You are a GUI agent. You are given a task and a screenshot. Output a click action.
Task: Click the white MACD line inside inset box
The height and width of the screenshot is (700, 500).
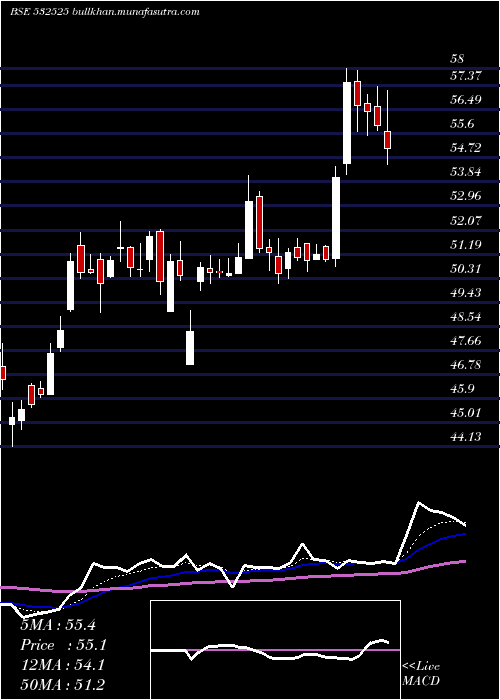pyautogui.click(x=270, y=651)
